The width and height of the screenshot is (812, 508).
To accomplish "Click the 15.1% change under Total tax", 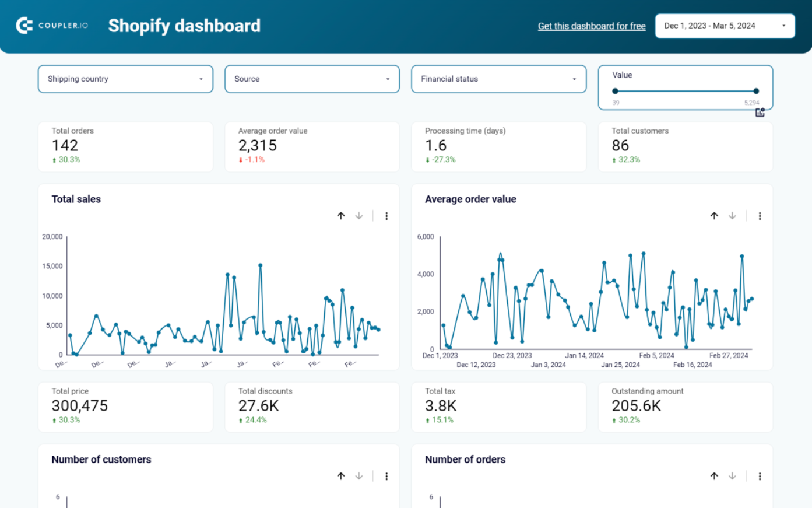I will tap(440, 419).
